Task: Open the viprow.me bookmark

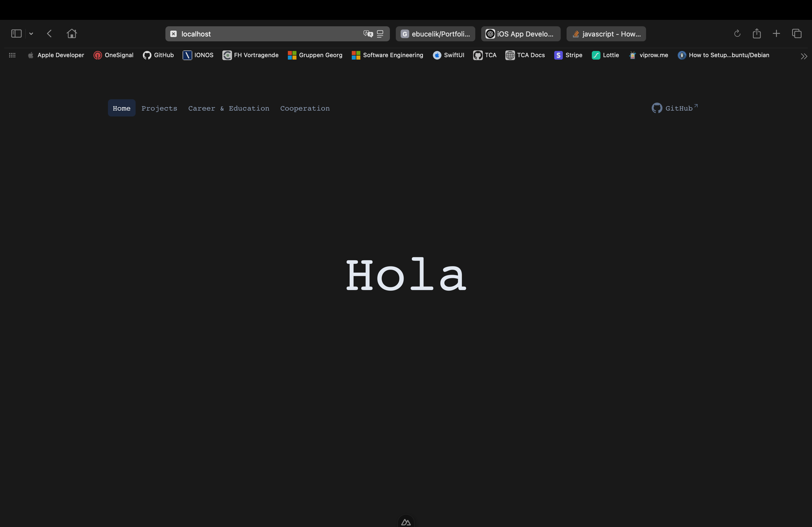Action: coord(648,55)
